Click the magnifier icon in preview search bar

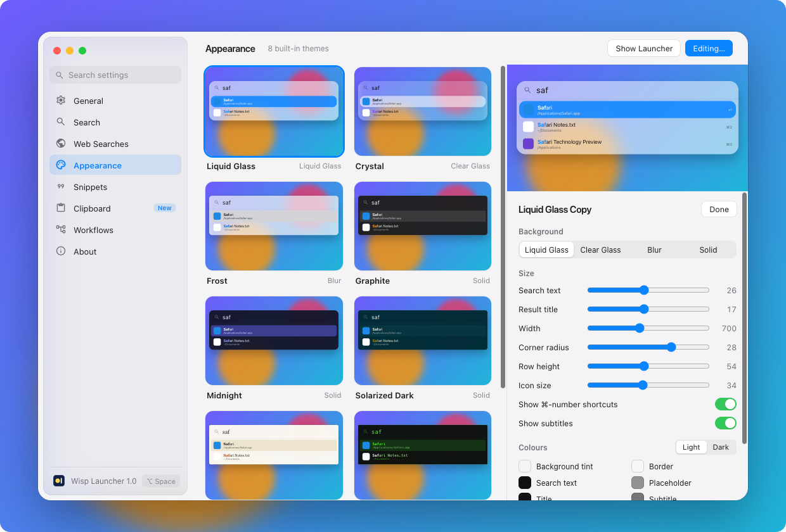tap(527, 90)
